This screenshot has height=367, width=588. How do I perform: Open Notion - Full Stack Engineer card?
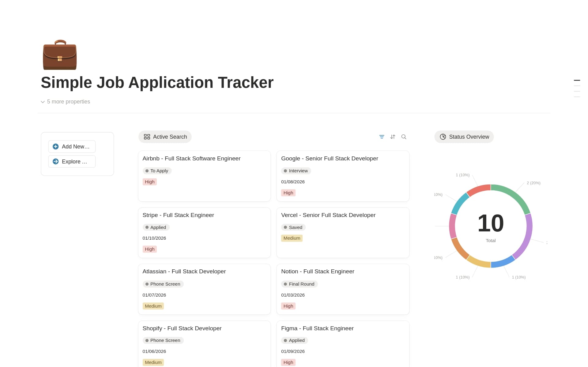point(343,289)
